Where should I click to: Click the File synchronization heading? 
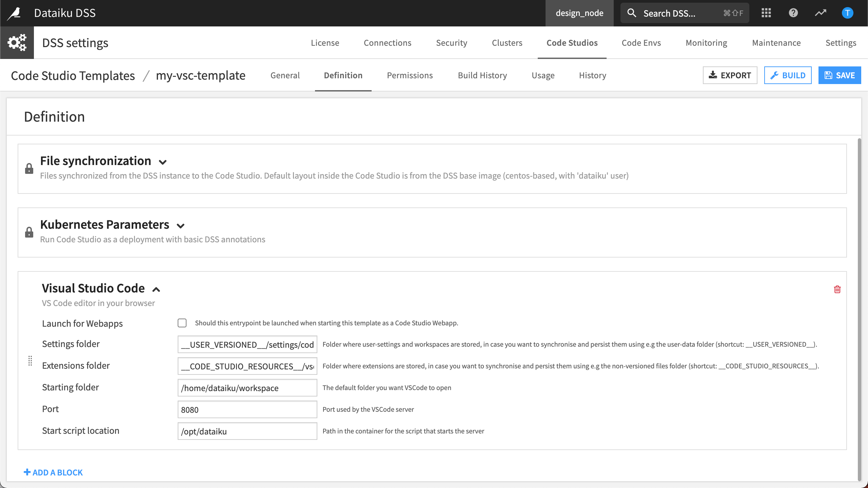(96, 161)
